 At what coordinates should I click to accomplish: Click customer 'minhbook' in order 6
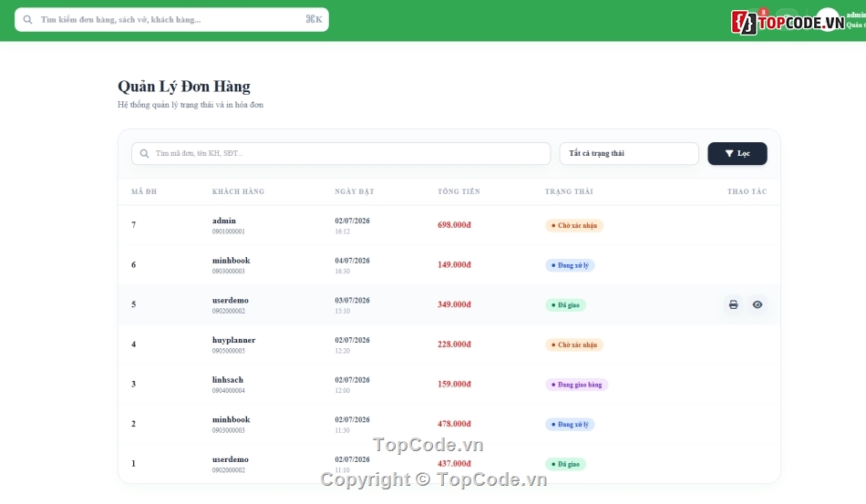coord(231,260)
